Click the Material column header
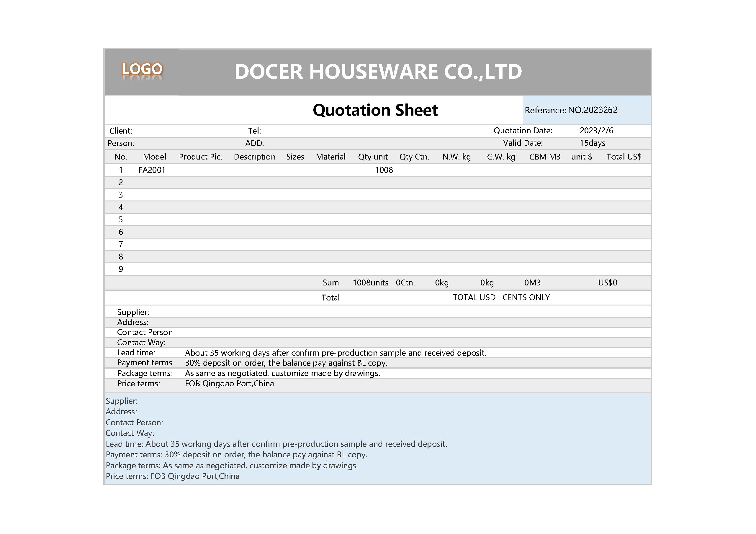The width and height of the screenshot is (756, 534). coord(330,157)
